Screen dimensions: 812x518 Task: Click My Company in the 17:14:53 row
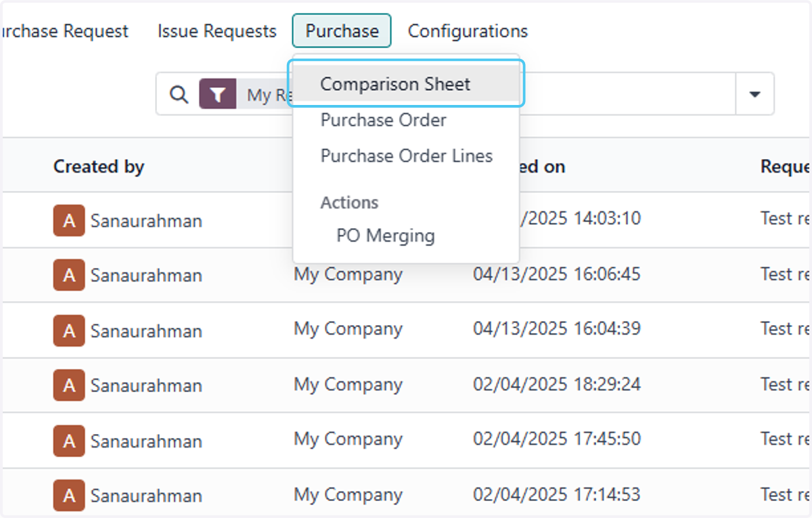(348, 495)
